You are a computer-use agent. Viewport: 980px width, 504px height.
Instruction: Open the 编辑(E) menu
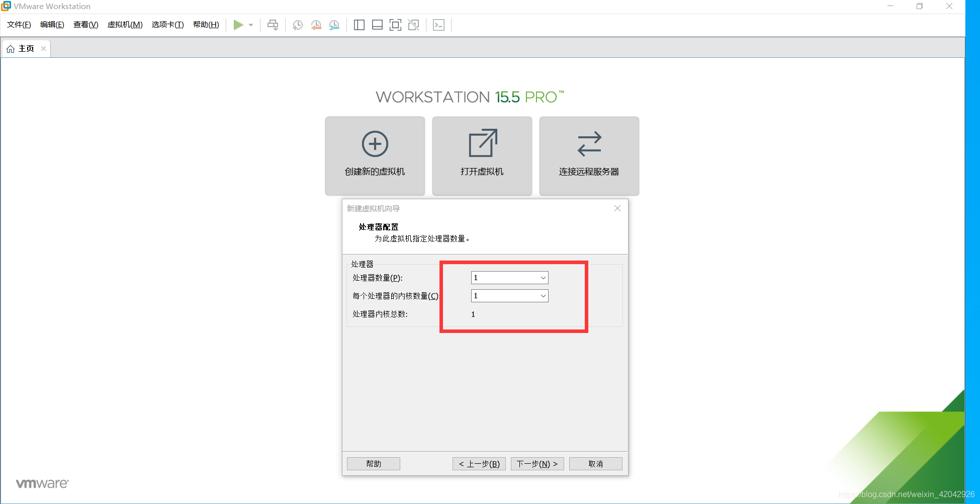[52, 25]
